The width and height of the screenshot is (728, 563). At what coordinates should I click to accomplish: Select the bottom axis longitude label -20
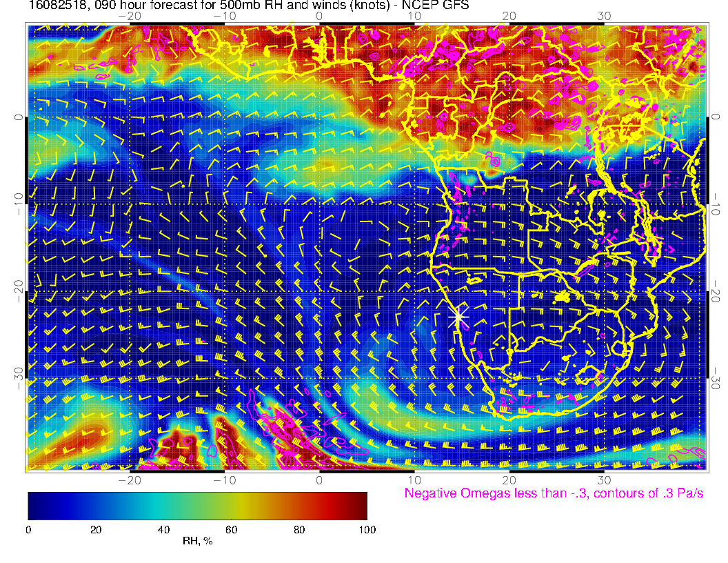coord(128,480)
